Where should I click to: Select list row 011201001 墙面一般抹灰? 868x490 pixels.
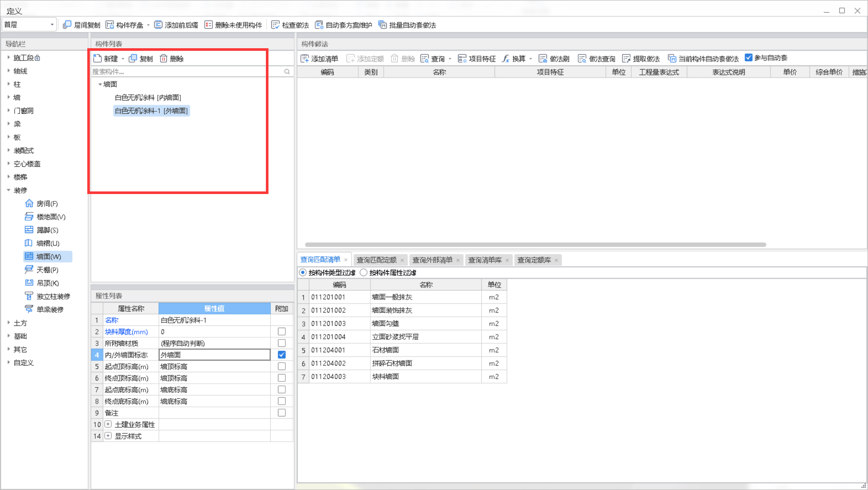click(x=402, y=297)
